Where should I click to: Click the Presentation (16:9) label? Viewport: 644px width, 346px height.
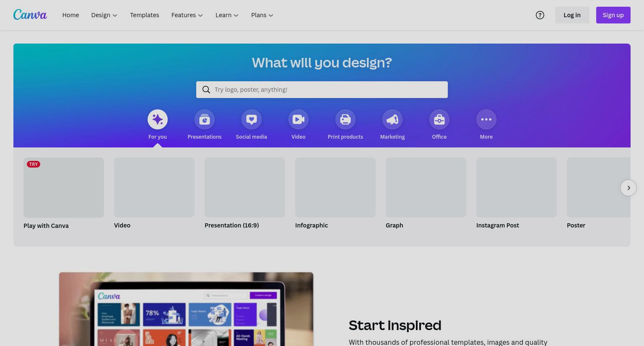[232, 225]
